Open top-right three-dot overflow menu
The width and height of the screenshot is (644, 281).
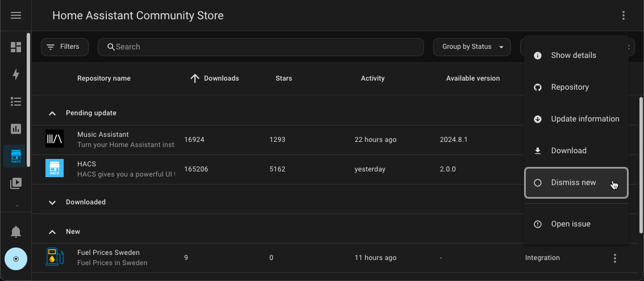click(624, 15)
